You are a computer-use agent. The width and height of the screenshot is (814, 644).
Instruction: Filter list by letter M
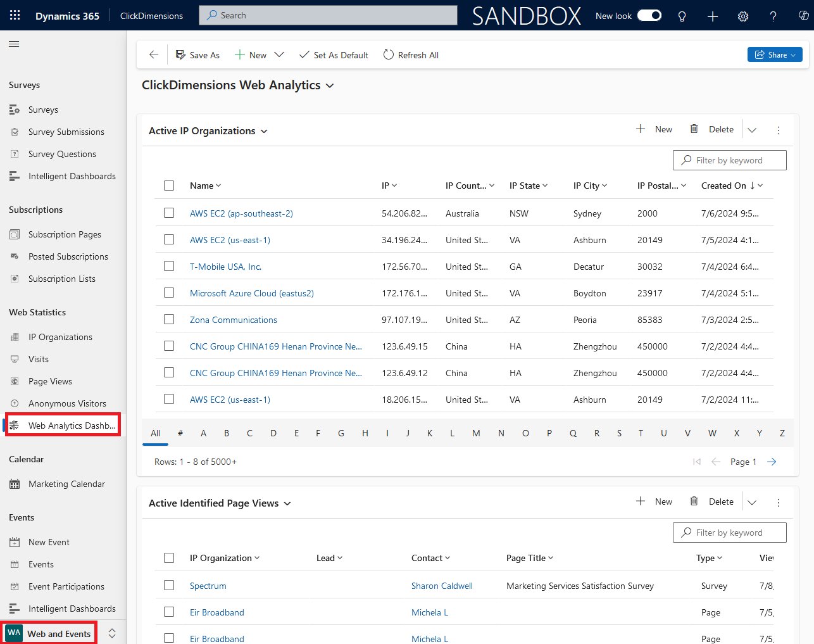tap(476, 433)
